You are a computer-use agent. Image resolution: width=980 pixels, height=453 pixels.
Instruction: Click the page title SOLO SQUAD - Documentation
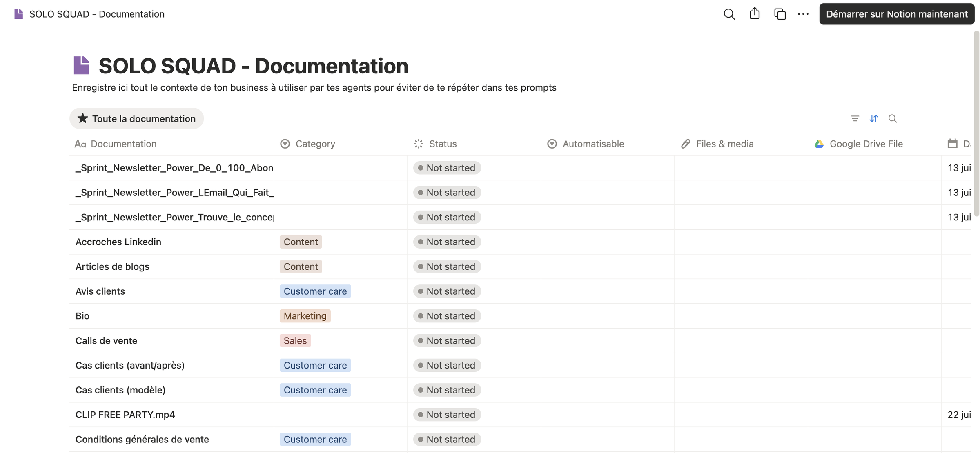[x=254, y=66]
